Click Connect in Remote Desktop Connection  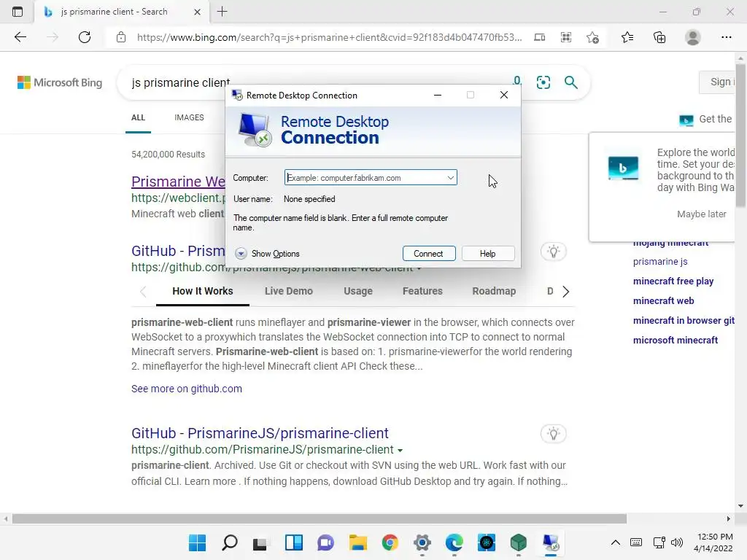(429, 254)
